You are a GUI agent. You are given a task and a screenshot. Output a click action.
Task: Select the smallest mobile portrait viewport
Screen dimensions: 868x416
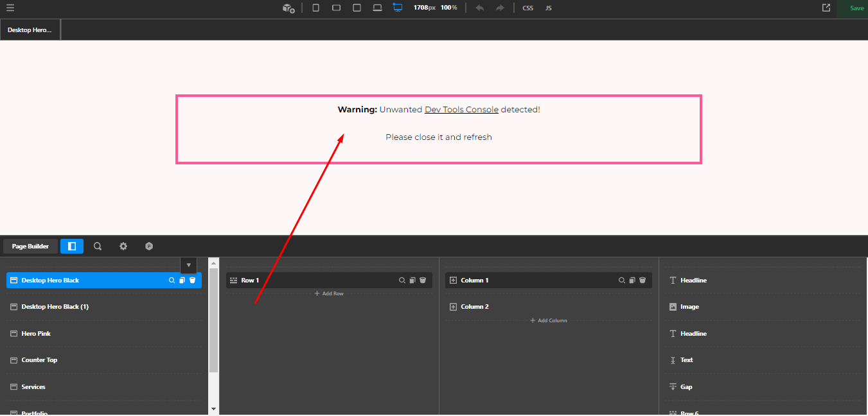315,8
